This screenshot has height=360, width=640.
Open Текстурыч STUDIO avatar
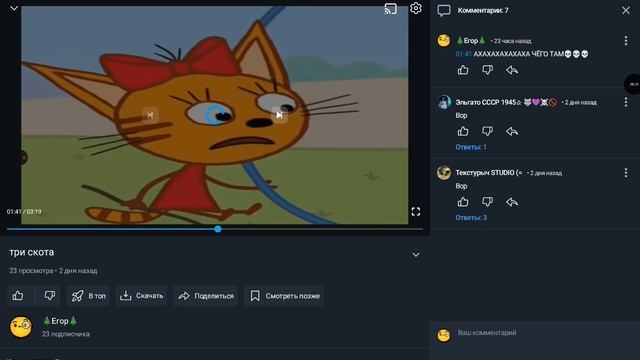[444, 173]
